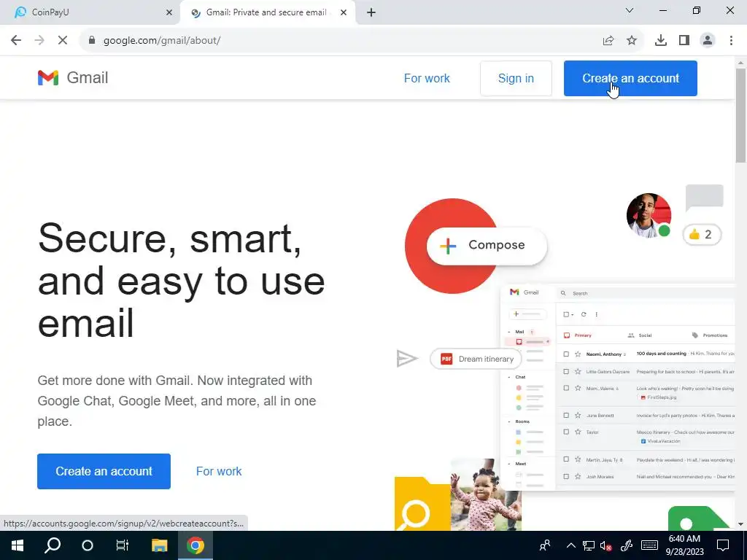Open the Windows Start menu
Image resolution: width=747 pixels, height=560 pixels.
pos(18,545)
